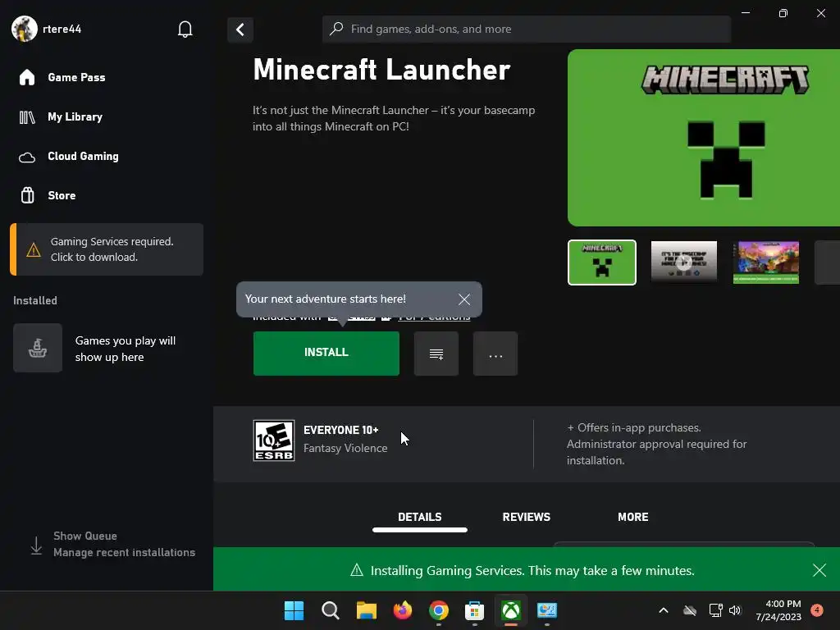The image size is (840, 630).
Task: Open notifications bell
Action: [185, 29]
